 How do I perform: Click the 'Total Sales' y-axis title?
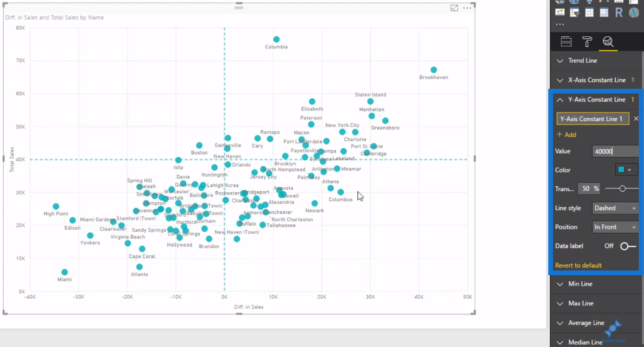pyautogui.click(x=12, y=160)
